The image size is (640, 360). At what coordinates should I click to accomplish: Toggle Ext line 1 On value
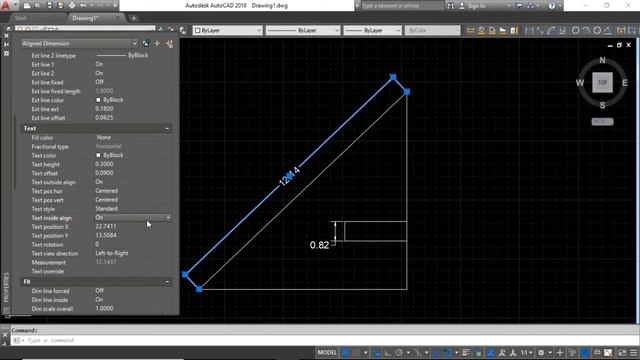[x=99, y=64]
